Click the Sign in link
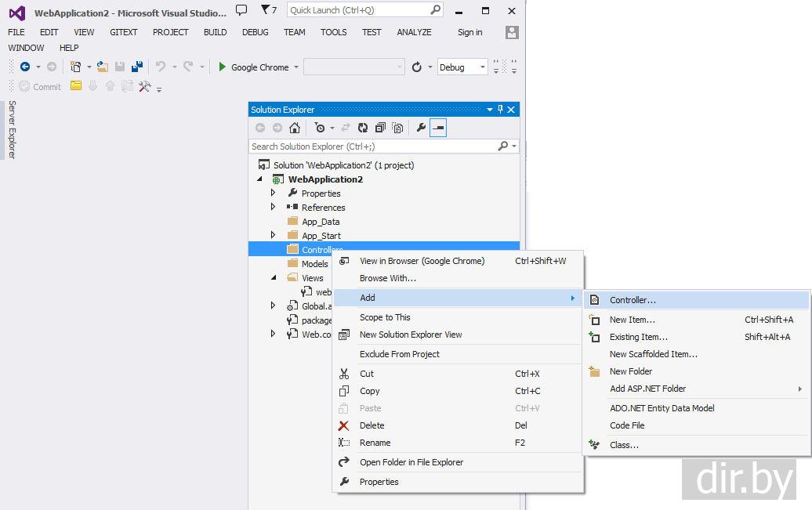This screenshot has width=812, height=510. tap(469, 32)
